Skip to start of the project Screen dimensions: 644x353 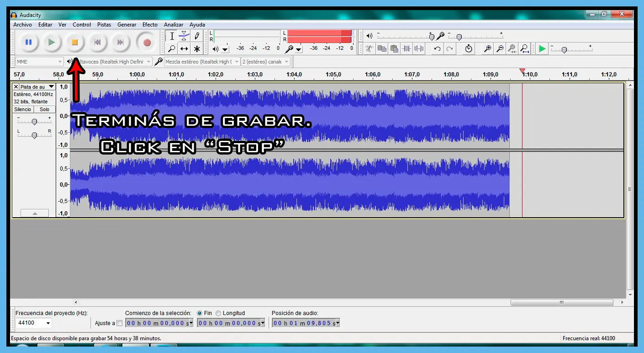[97, 43]
